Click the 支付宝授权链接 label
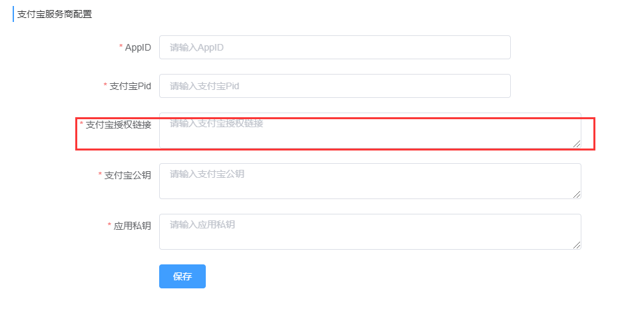 pyautogui.click(x=119, y=125)
